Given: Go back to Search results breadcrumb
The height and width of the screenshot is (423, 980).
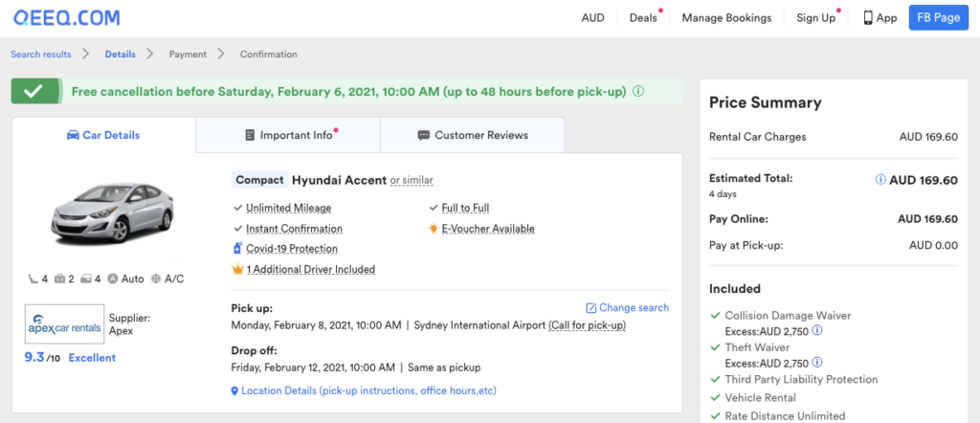Looking at the screenshot, I should 41,55.
